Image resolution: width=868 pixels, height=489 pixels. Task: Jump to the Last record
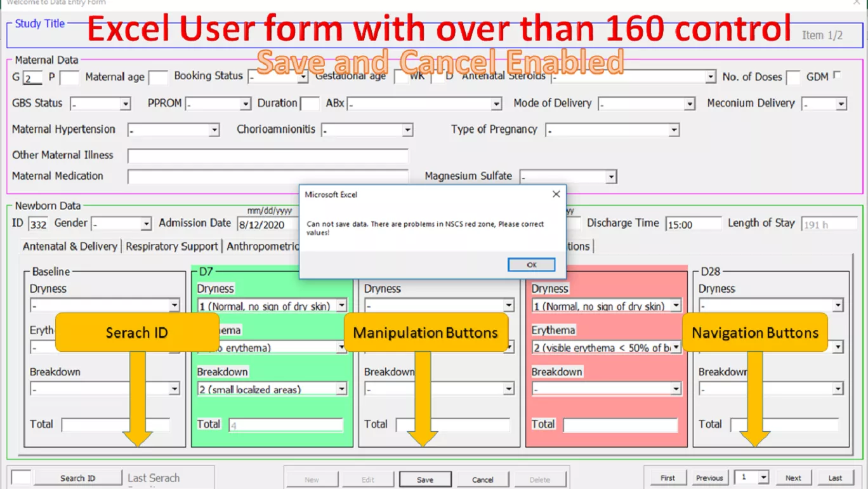(x=835, y=478)
